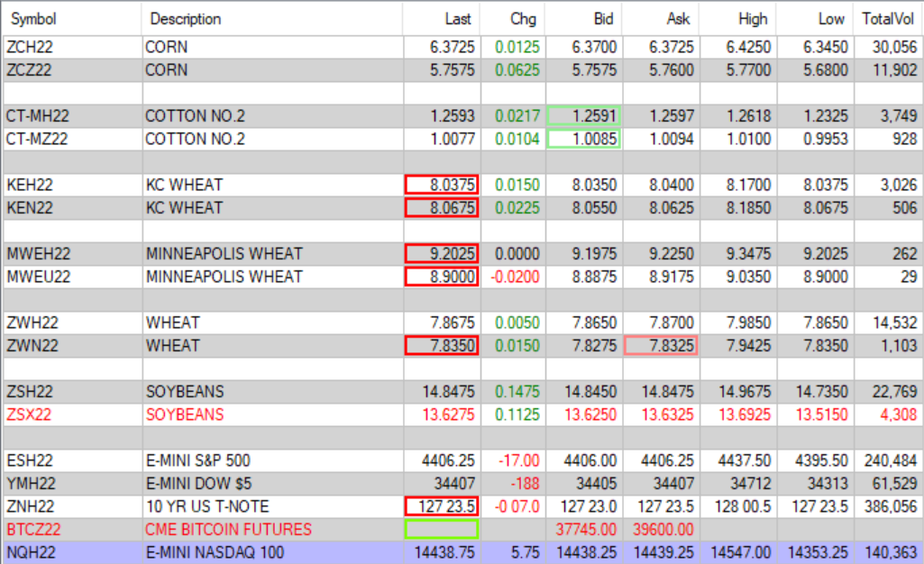Click the green-boxed Bid 1.2591

tap(583, 116)
